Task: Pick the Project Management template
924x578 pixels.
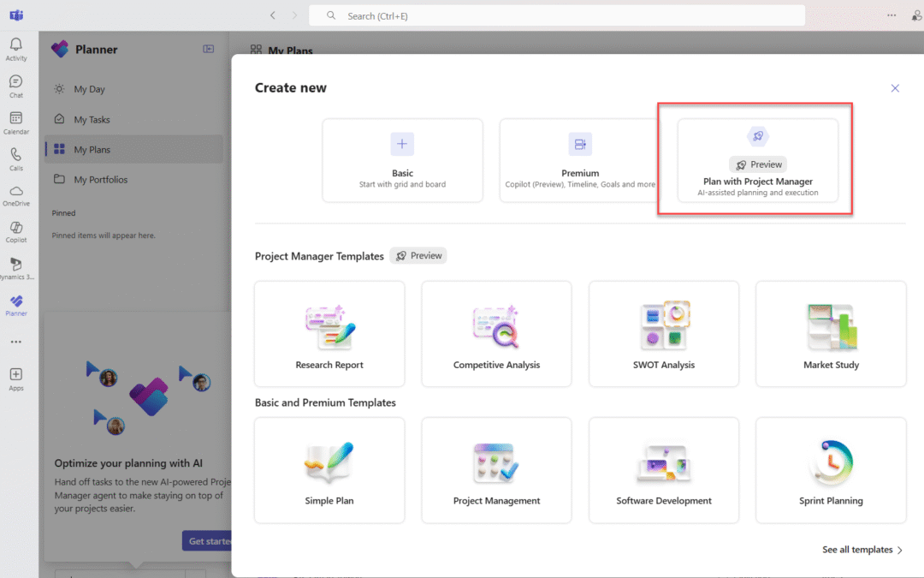Action: (x=497, y=470)
